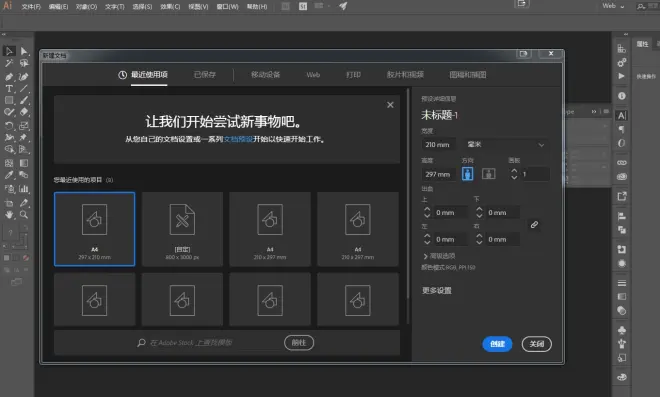Switch to the Web preset tab
Screen dimensions: 660x397
click(313, 75)
